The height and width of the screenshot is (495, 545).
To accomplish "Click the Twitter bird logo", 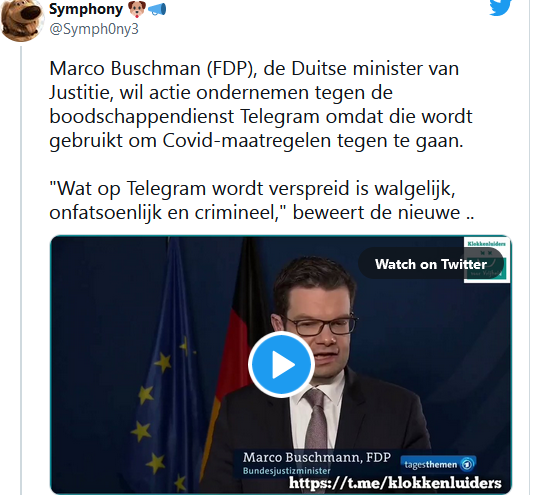I will click(x=501, y=7).
